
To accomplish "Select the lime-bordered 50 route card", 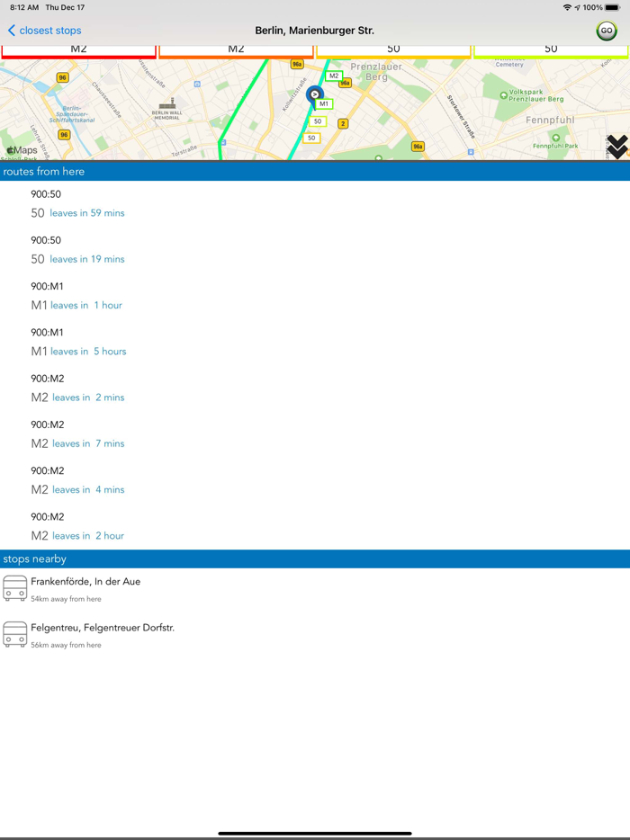I will (x=551, y=51).
